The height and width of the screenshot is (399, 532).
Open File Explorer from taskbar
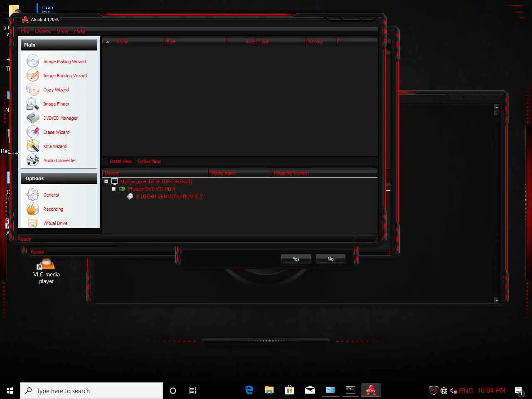(269, 390)
